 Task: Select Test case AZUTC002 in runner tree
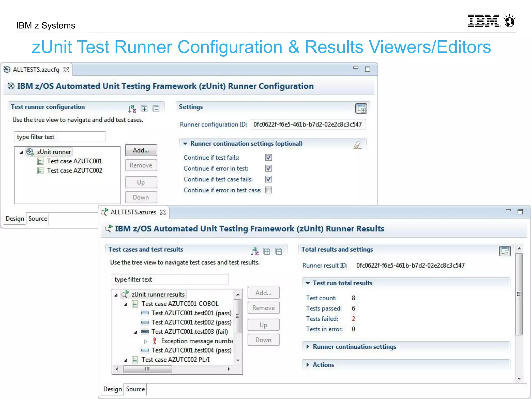coord(74,171)
